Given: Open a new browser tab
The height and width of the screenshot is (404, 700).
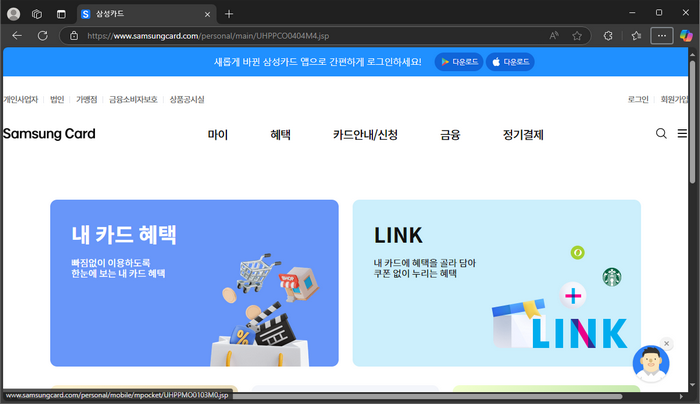Looking at the screenshot, I should click(x=229, y=14).
